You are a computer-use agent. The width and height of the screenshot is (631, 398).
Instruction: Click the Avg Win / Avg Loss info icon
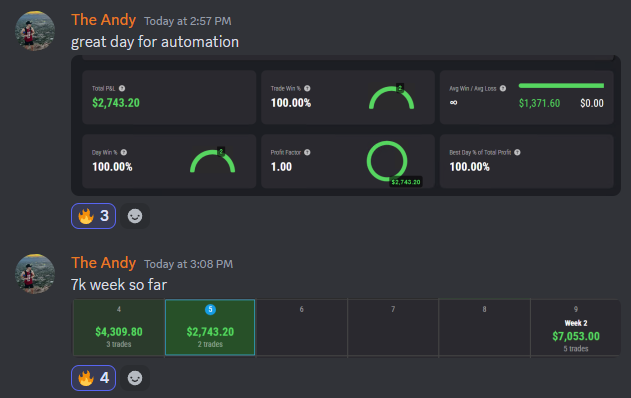tap(503, 89)
